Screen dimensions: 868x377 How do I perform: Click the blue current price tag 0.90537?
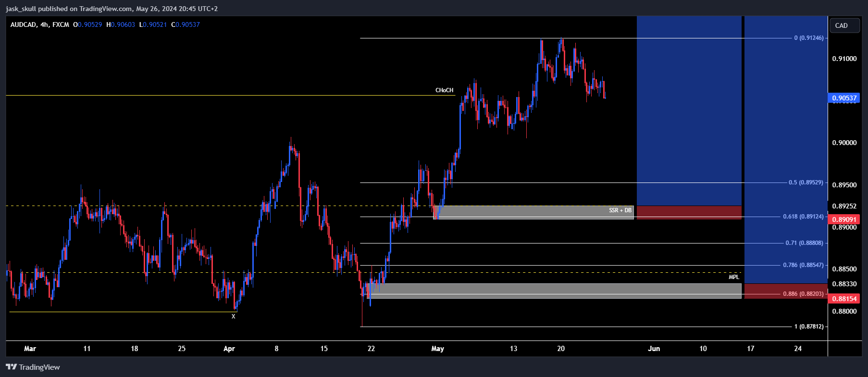click(844, 98)
